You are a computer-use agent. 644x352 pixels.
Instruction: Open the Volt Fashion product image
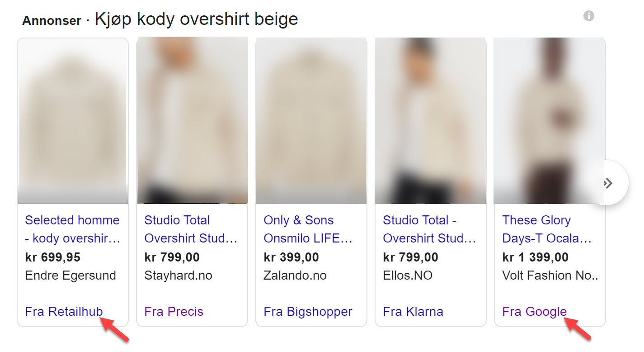[549, 120]
